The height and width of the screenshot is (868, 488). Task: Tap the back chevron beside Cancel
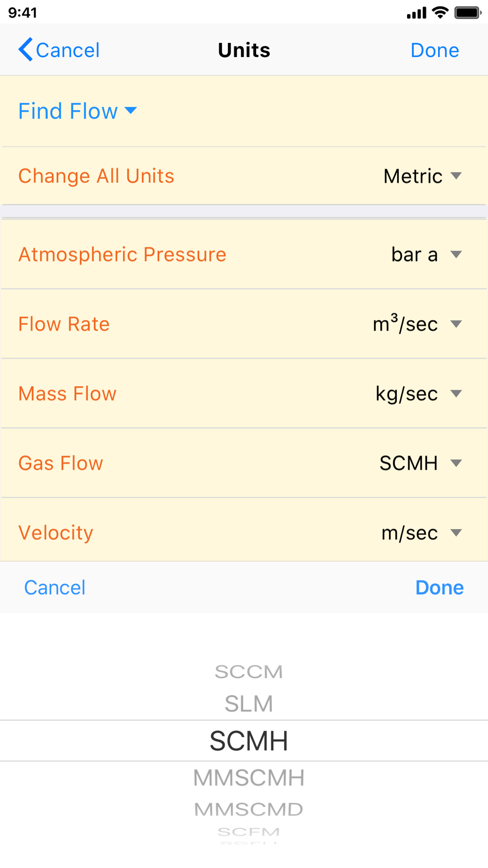click(x=25, y=50)
